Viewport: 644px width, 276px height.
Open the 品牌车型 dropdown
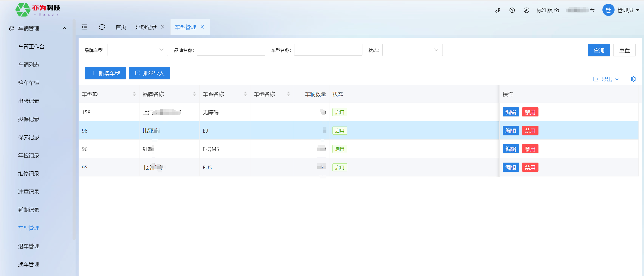click(x=138, y=50)
